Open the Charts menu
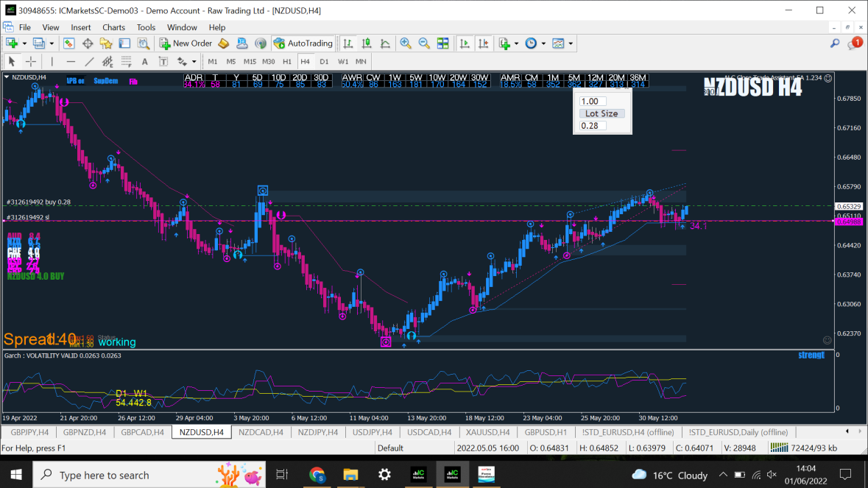Screen dimensions: 868x488 tap(113, 27)
